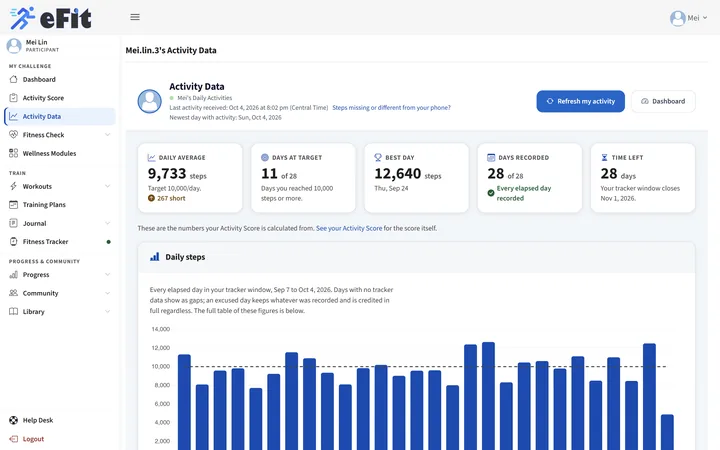Expand the Workouts submenu chevron
The height and width of the screenshot is (450, 720).
point(107,186)
